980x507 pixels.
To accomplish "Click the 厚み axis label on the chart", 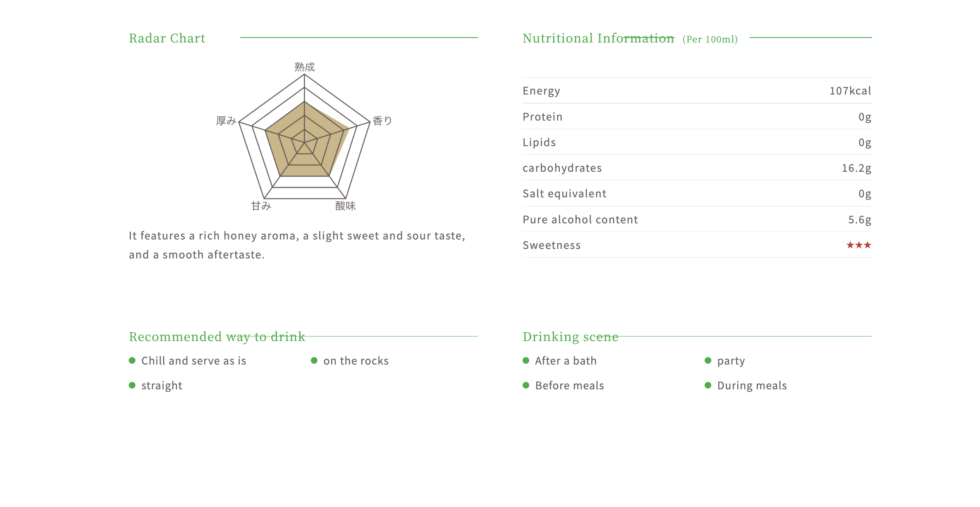I will pyautogui.click(x=226, y=121).
